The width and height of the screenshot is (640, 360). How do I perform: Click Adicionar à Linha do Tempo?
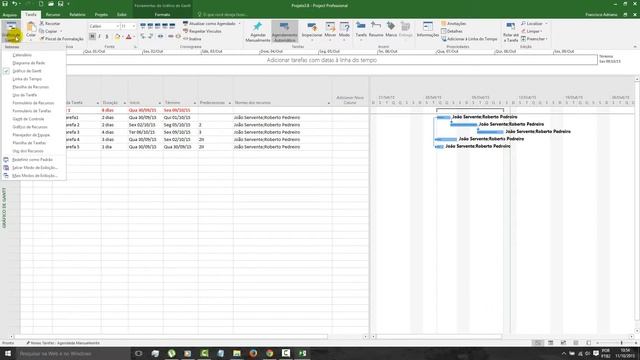pos(469,39)
